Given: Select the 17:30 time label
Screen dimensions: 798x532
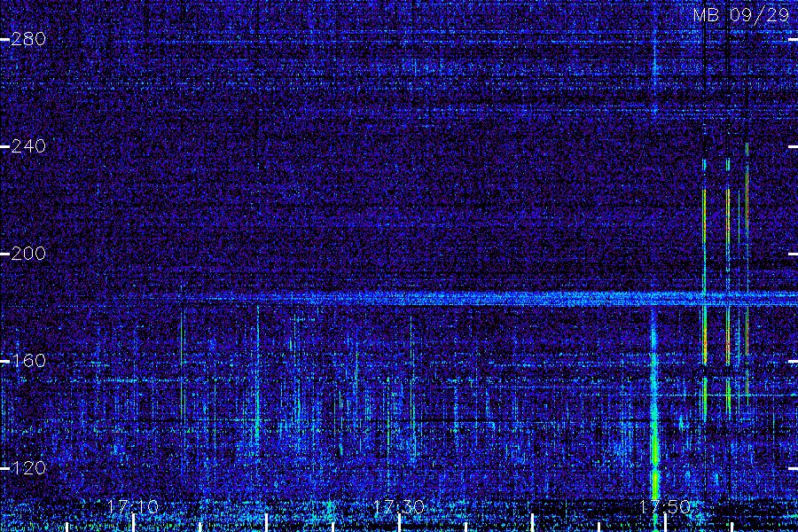Looking at the screenshot, I should click(398, 506).
